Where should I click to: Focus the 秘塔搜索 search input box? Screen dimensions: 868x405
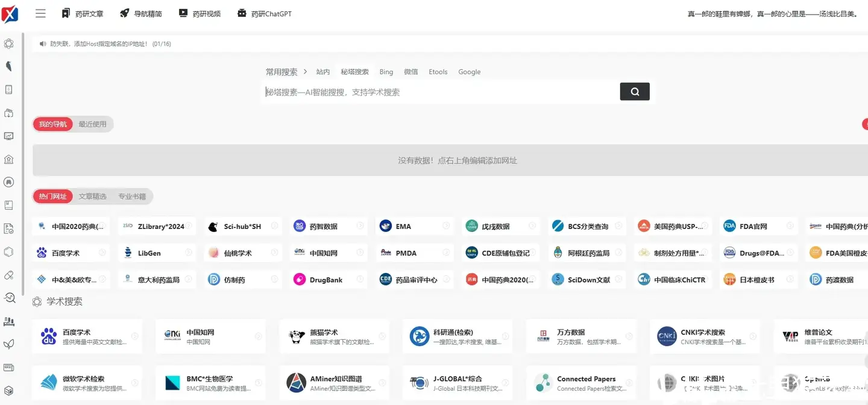[440, 92]
